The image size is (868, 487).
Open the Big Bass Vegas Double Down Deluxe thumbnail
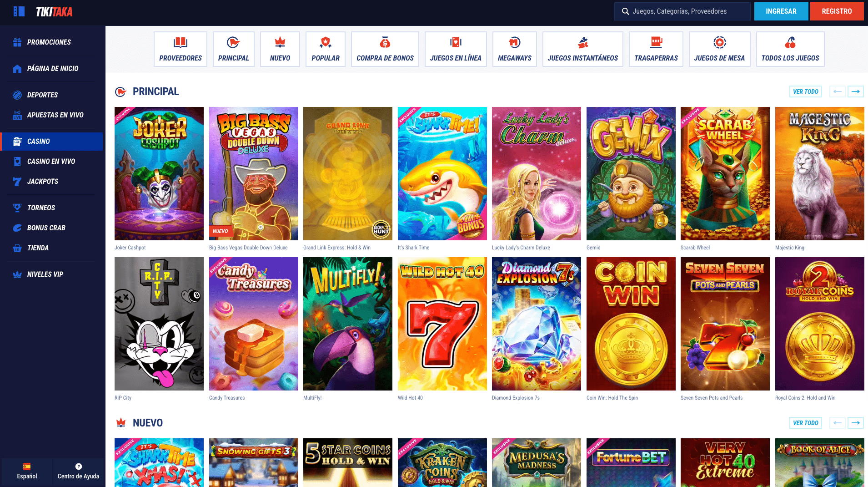pyautogui.click(x=254, y=173)
